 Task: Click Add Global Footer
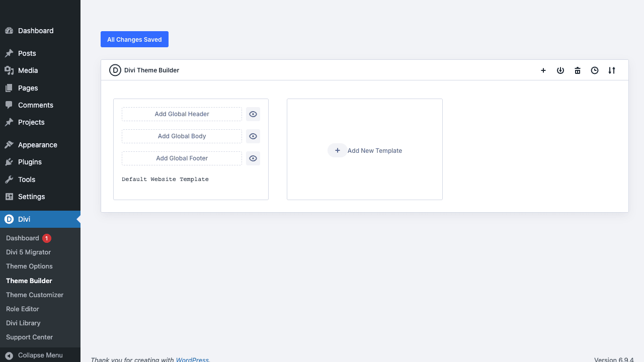pyautogui.click(x=182, y=158)
